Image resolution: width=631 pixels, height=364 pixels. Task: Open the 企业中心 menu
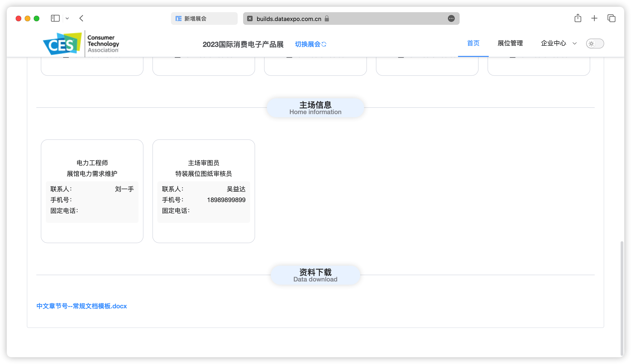[x=553, y=43]
